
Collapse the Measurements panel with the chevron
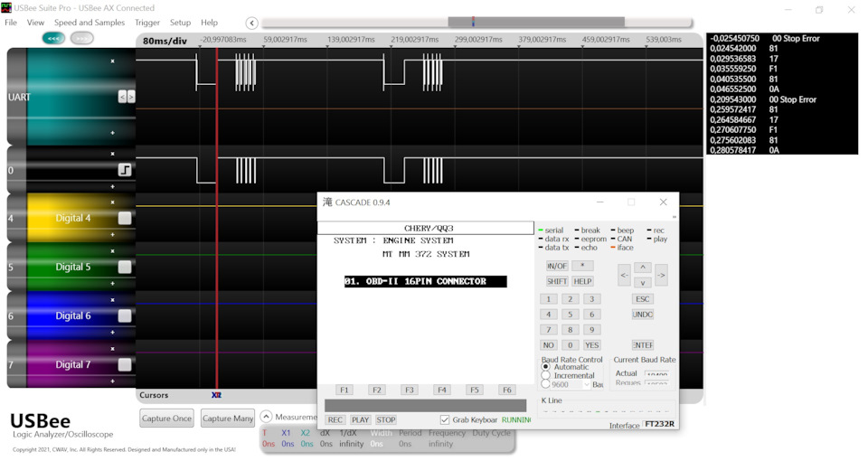pos(267,417)
